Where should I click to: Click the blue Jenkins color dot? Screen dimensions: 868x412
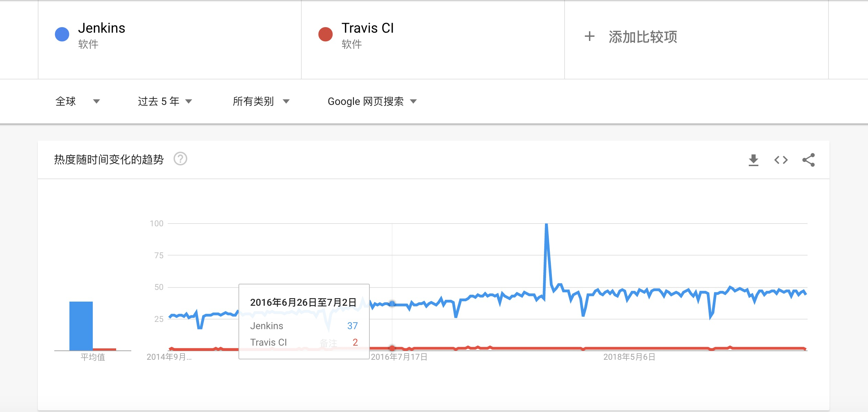click(x=62, y=34)
